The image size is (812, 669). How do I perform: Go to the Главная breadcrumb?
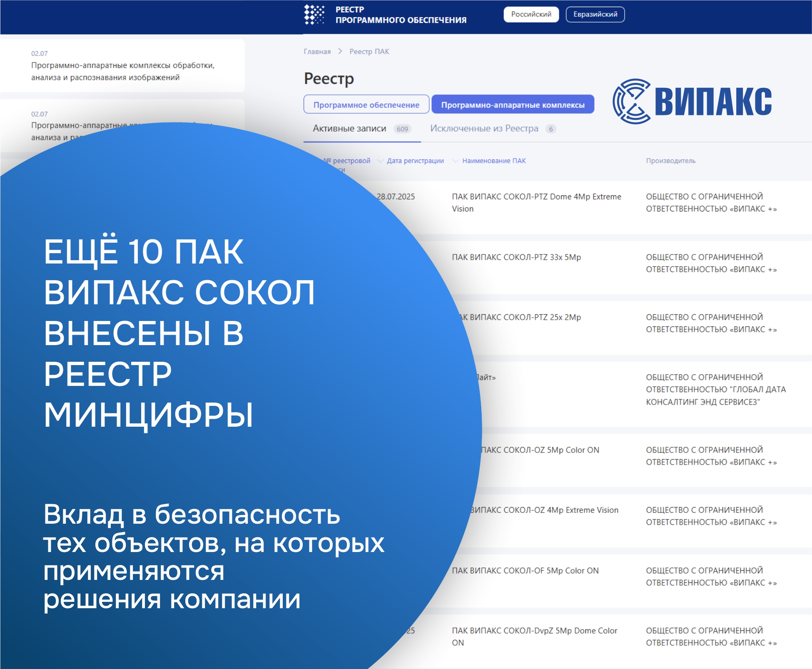pos(317,52)
